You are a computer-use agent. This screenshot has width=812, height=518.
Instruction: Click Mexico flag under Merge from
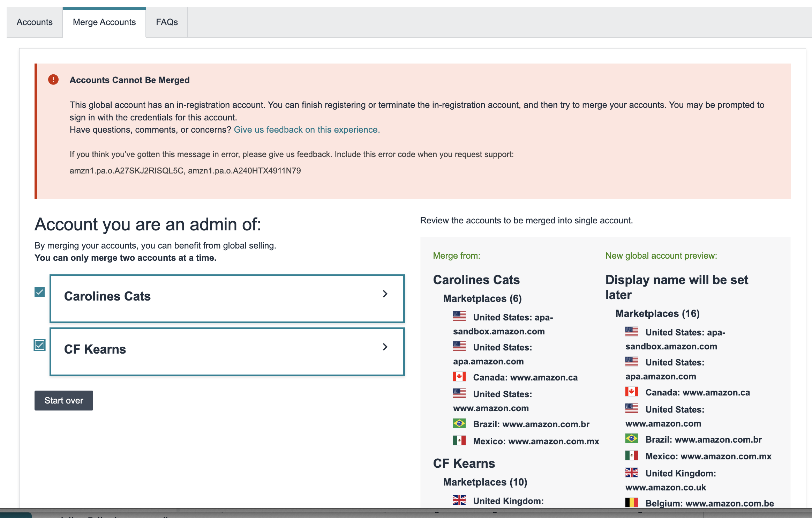(459, 441)
